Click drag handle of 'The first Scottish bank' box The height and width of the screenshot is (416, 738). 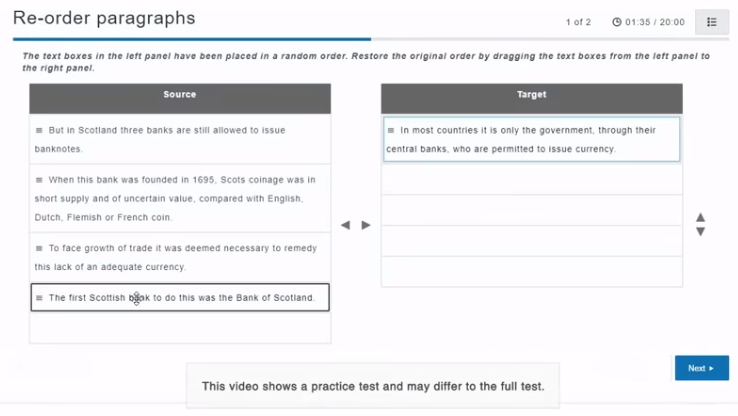click(39, 298)
